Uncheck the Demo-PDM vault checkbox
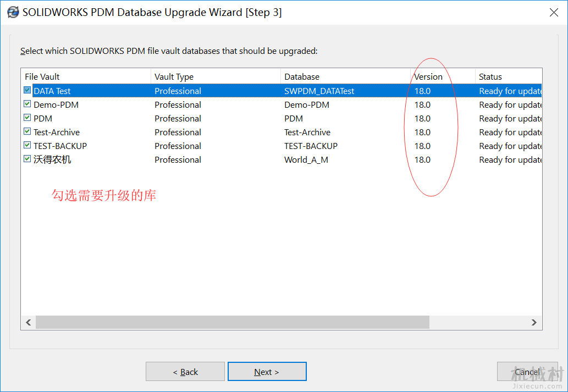This screenshot has height=392, width=568. [x=27, y=104]
